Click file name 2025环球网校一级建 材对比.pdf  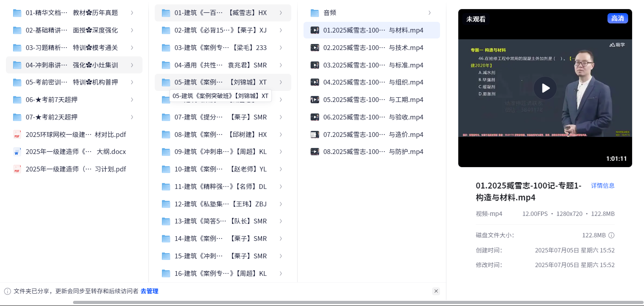coord(76,135)
